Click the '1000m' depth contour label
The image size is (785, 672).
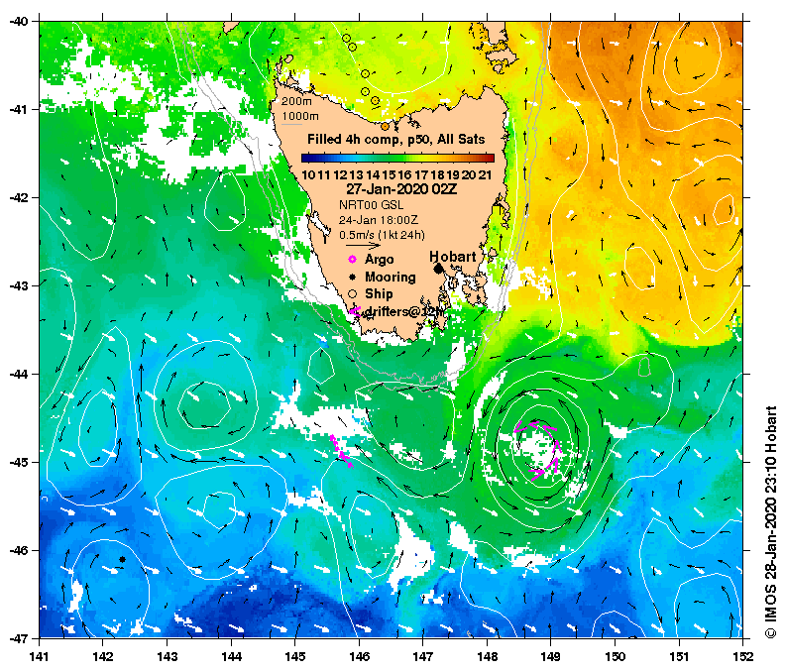300,116
